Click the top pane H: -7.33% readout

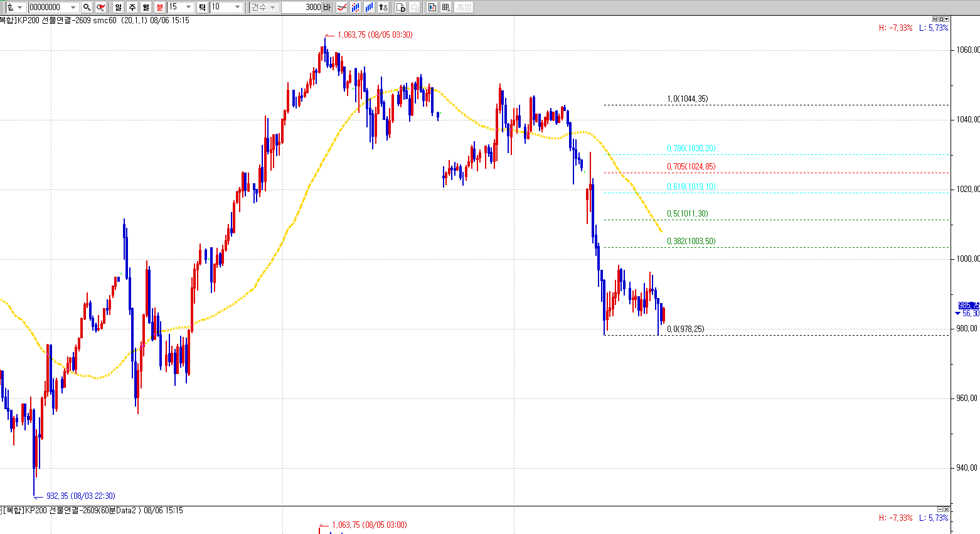(x=896, y=28)
